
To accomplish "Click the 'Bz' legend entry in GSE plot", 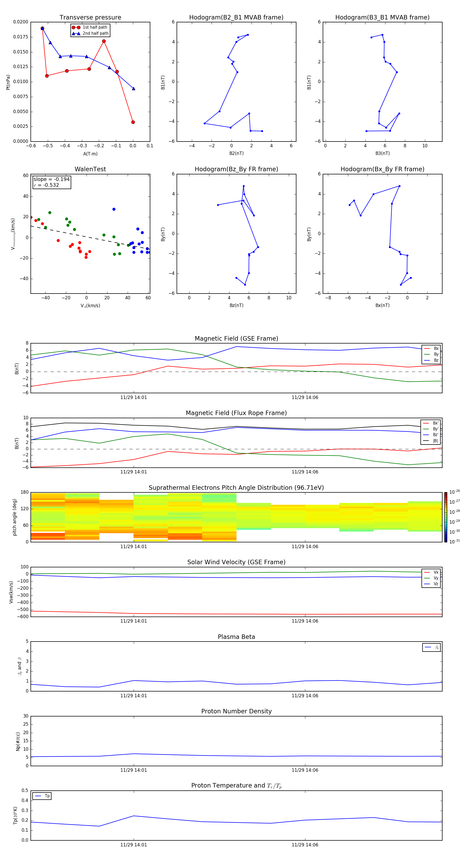I will [x=431, y=360].
